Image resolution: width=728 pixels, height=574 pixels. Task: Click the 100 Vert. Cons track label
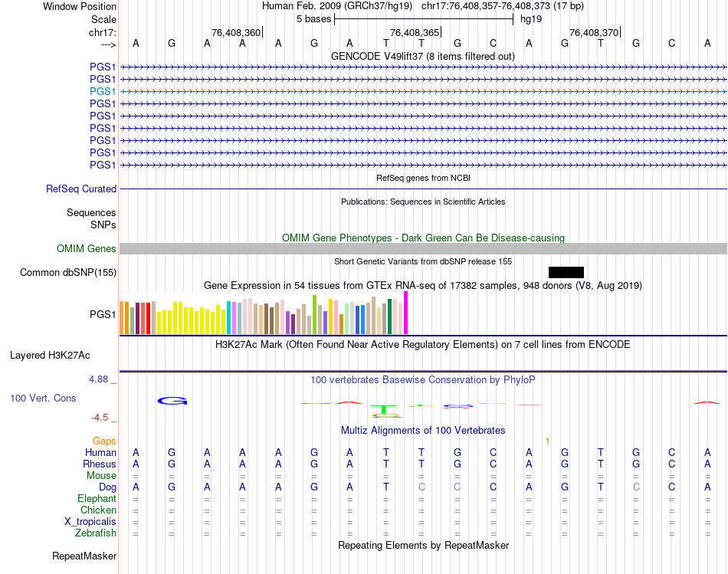pos(43,398)
